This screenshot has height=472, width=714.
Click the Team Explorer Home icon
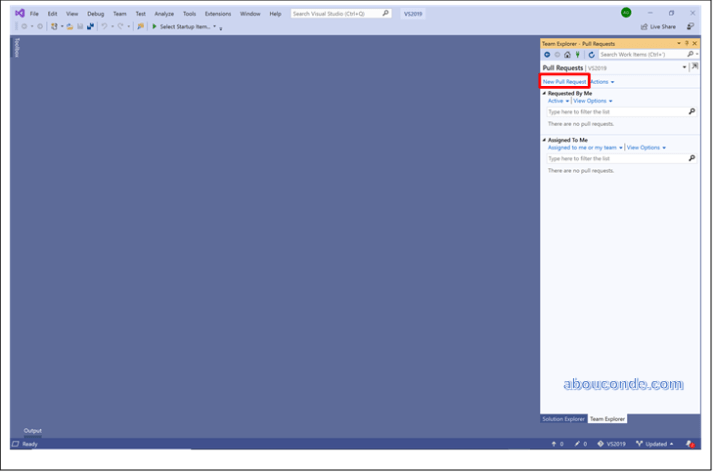tap(568, 54)
